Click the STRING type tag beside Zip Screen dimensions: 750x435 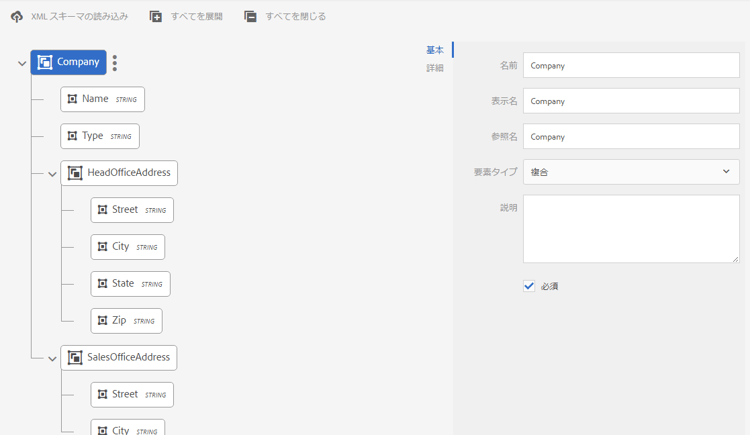[144, 321]
